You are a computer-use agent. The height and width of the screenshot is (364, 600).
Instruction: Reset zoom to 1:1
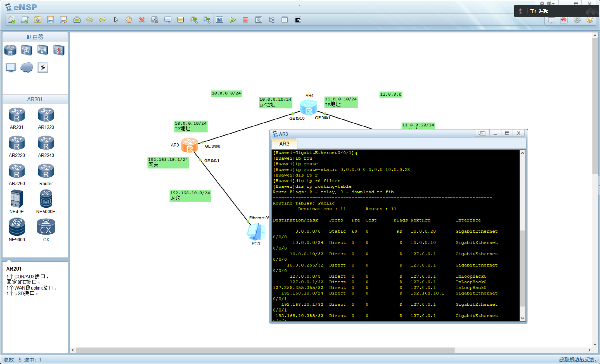point(220,20)
